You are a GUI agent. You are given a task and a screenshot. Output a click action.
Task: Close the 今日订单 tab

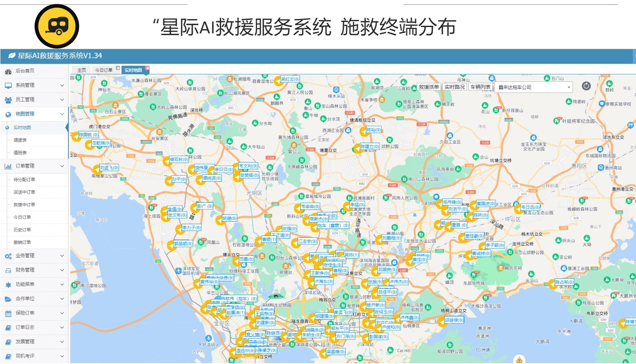(118, 68)
